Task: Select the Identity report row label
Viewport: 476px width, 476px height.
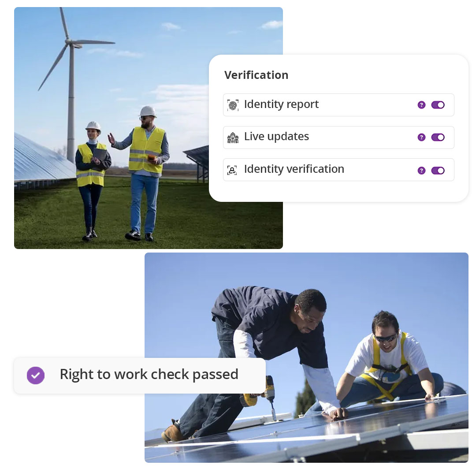Action: [281, 104]
